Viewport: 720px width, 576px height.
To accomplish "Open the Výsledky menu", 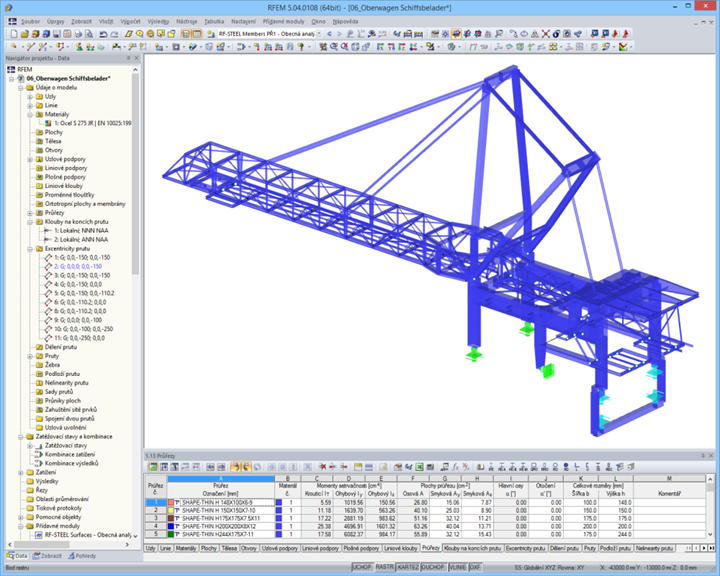I will (x=158, y=21).
